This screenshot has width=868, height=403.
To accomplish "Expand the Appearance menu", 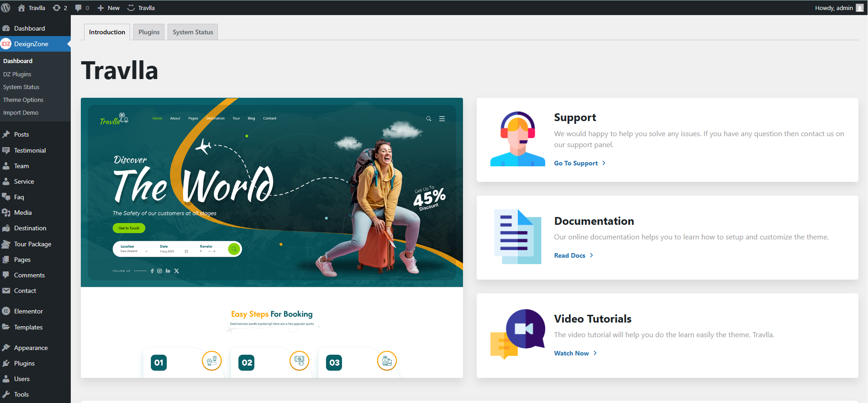I will pos(31,348).
